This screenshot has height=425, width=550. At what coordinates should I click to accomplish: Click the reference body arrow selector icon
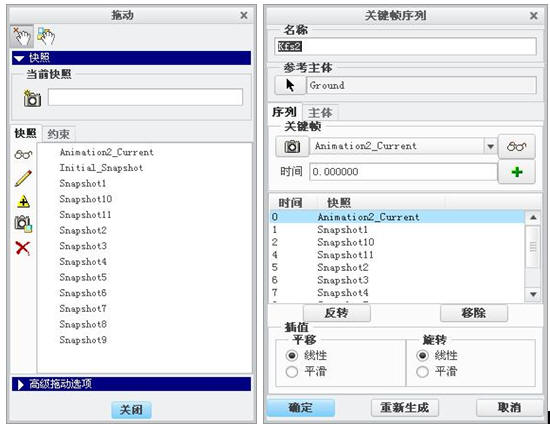(x=290, y=85)
